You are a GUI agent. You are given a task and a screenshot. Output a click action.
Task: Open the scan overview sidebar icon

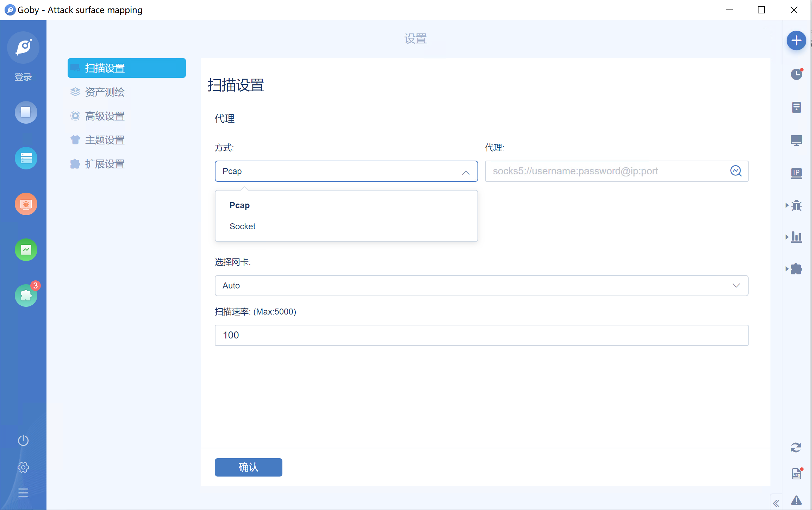tap(26, 112)
